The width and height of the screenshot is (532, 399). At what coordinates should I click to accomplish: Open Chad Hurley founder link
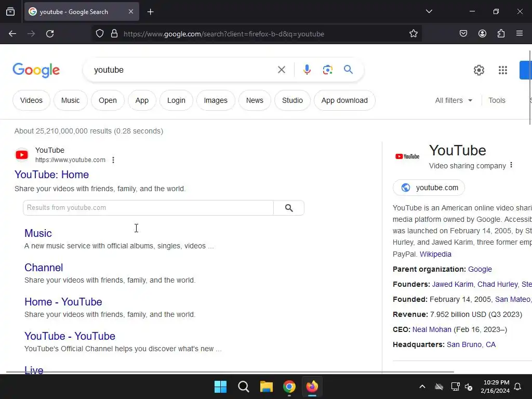(498, 284)
